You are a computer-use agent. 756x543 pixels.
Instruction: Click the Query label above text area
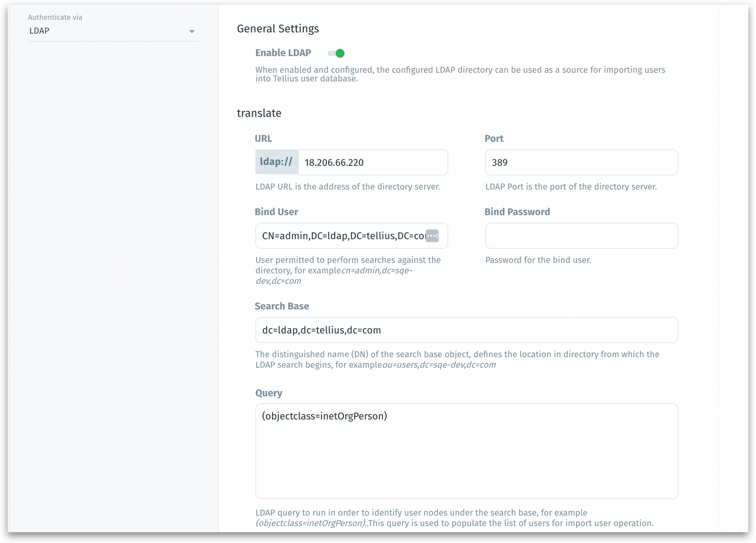[x=269, y=393]
